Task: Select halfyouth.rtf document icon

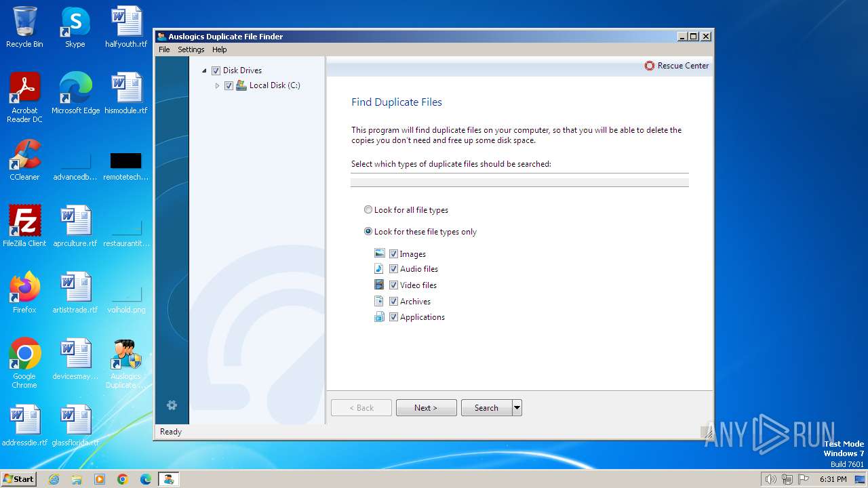Action: pyautogui.click(x=126, y=27)
